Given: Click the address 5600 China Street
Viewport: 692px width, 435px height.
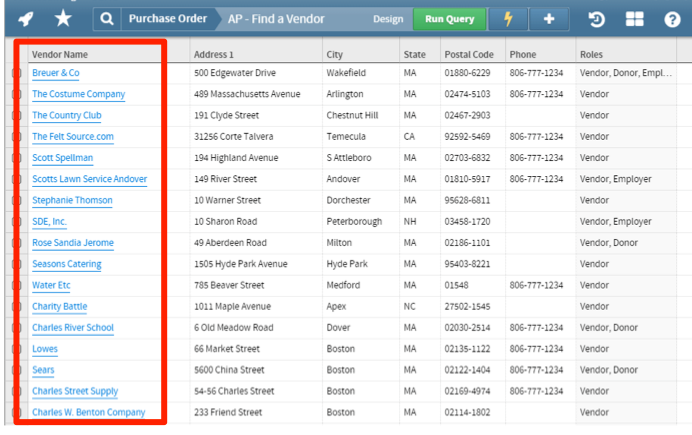Looking at the screenshot, I should (x=229, y=370).
